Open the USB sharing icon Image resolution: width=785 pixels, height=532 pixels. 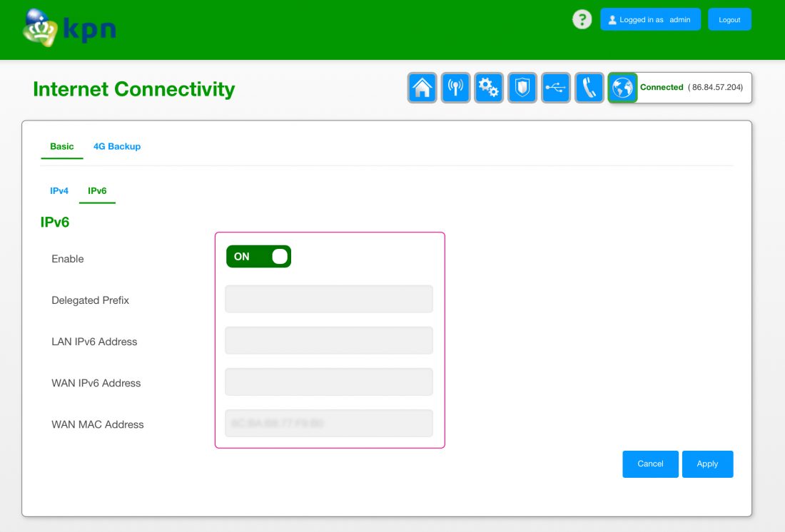pos(556,88)
